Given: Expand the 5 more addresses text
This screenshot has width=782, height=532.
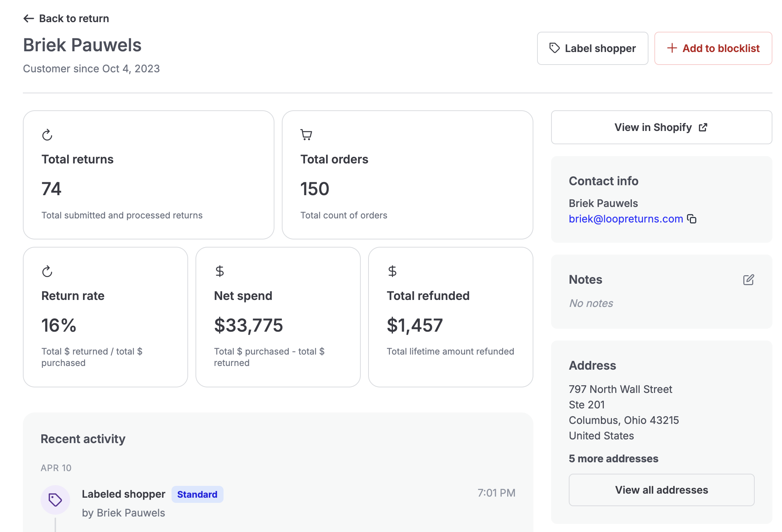Looking at the screenshot, I should point(613,459).
